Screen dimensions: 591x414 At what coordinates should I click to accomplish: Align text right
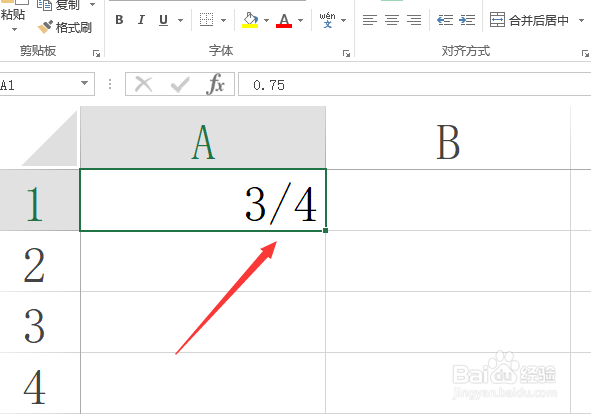click(414, 20)
